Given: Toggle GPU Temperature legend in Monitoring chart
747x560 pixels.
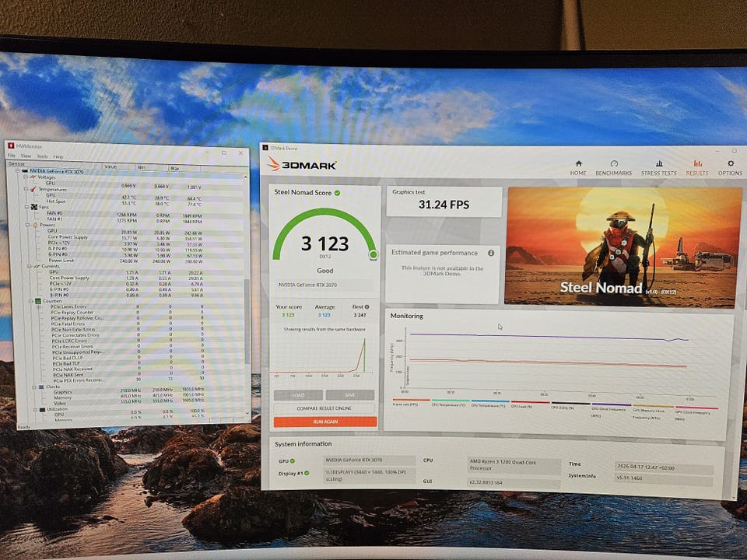Looking at the screenshot, I should [489, 404].
